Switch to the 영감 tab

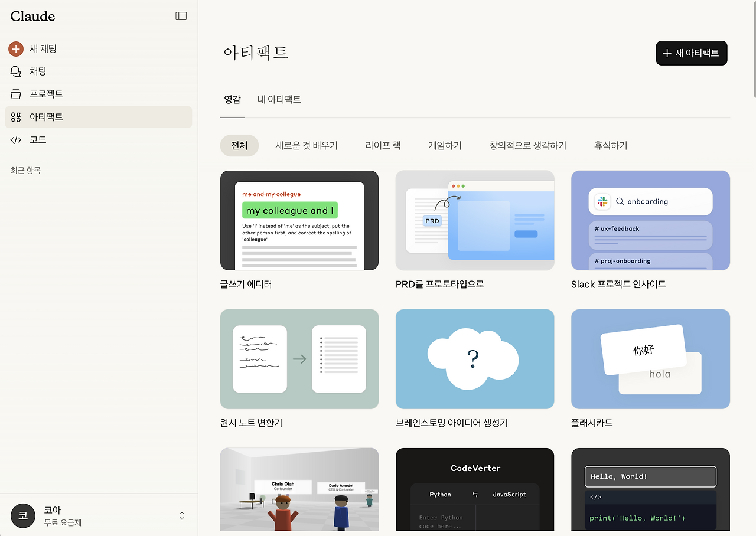(232, 99)
